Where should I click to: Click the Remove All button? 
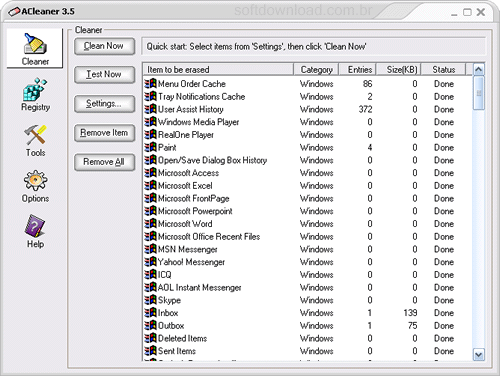pyautogui.click(x=104, y=162)
